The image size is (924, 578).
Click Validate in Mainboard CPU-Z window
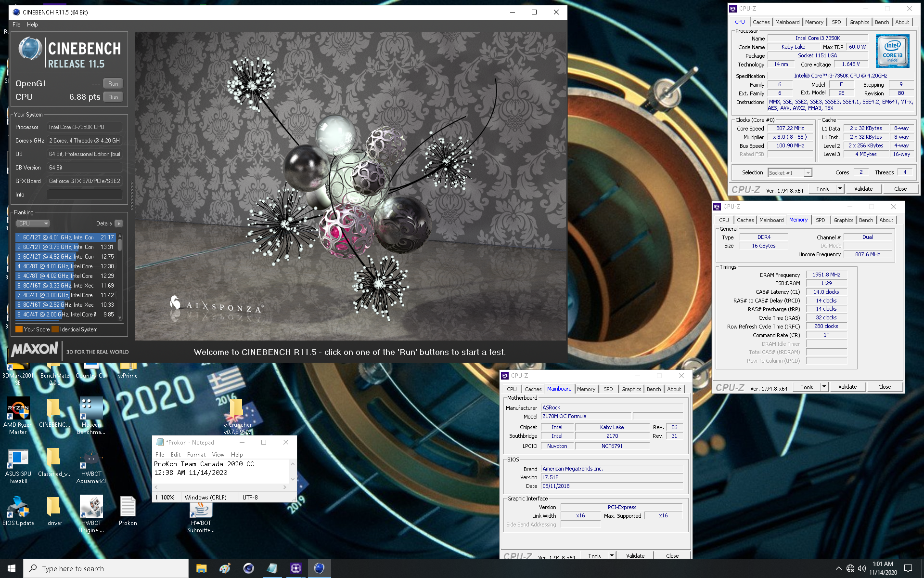pos(635,555)
